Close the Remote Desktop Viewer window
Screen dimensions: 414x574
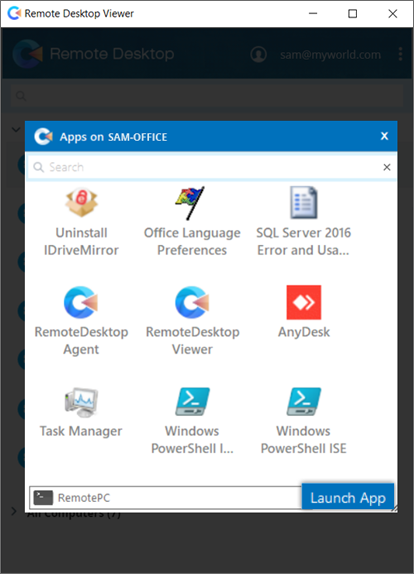(393, 14)
